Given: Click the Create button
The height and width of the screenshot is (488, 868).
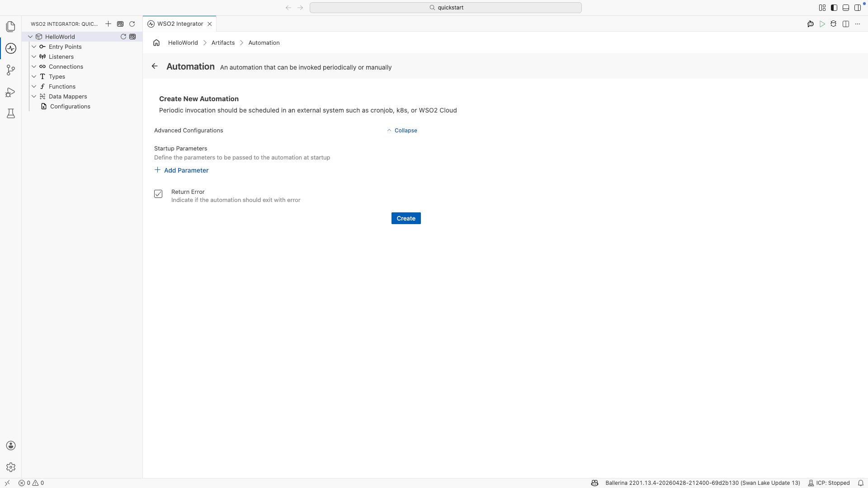Looking at the screenshot, I should tap(406, 218).
